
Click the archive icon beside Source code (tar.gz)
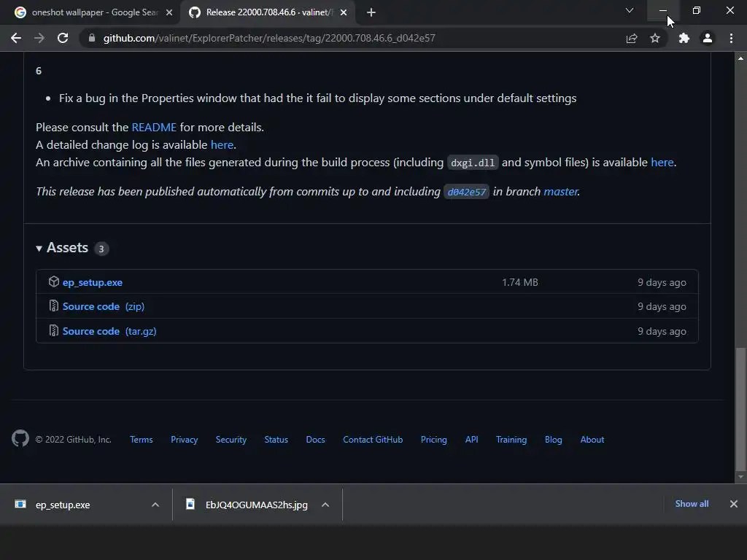[54, 330]
